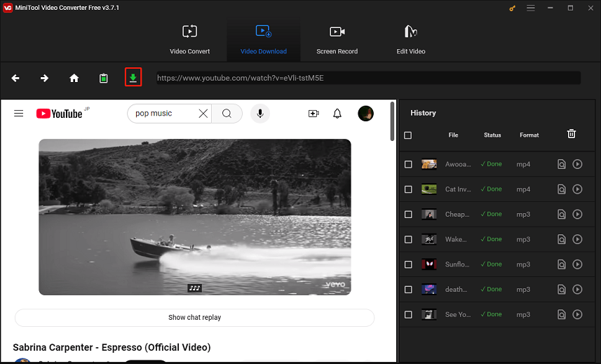Click the File column header
The image size is (601, 364).
[x=454, y=135]
